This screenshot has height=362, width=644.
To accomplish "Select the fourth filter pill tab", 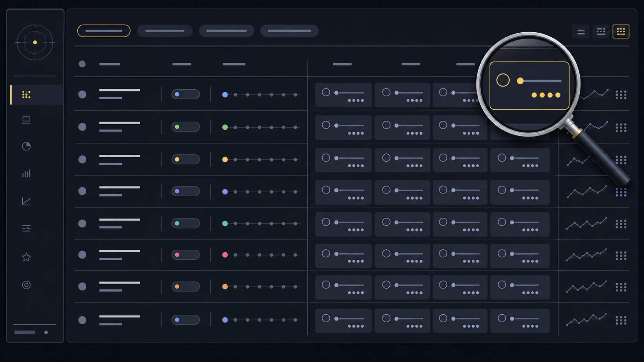I will tap(289, 31).
